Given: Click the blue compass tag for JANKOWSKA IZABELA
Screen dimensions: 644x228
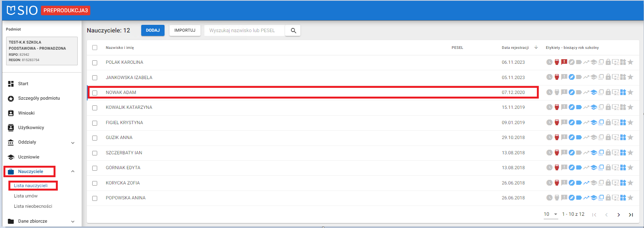Looking at the screenshot, I should point(571,77).
